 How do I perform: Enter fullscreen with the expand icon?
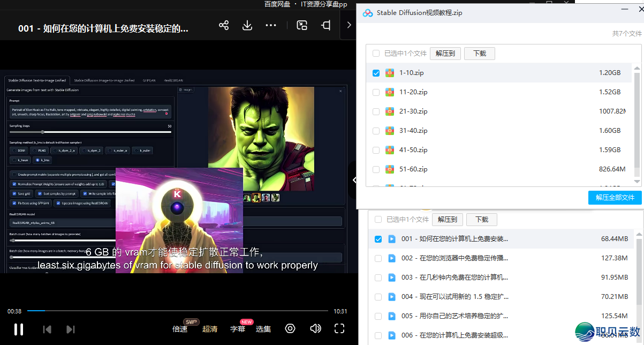pyautogui.click(x=339, y=328)
